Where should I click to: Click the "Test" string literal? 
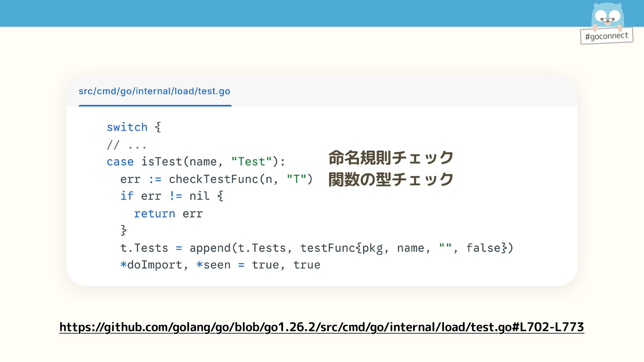(x=251, y=162)
